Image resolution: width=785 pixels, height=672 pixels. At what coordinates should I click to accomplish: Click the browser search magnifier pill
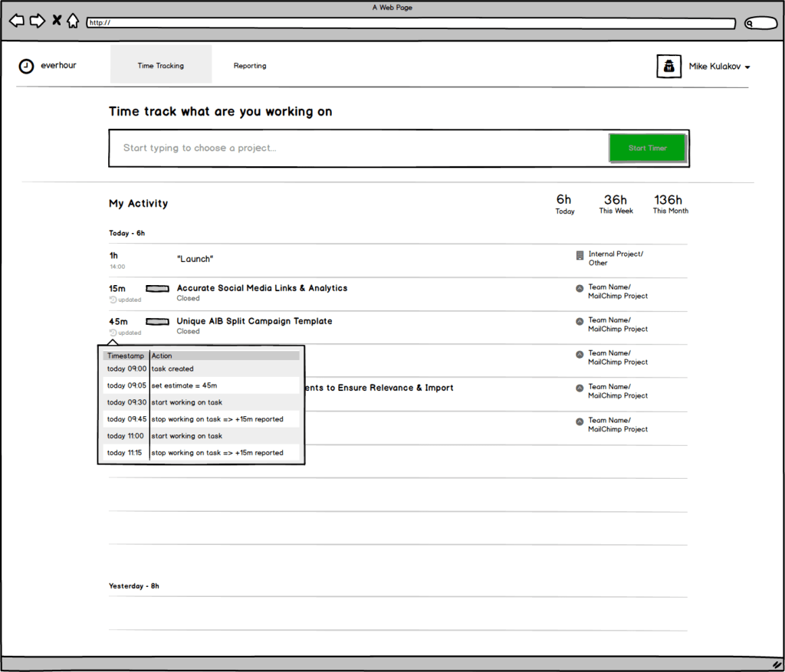pyautogui.click(x=760, y=23)
